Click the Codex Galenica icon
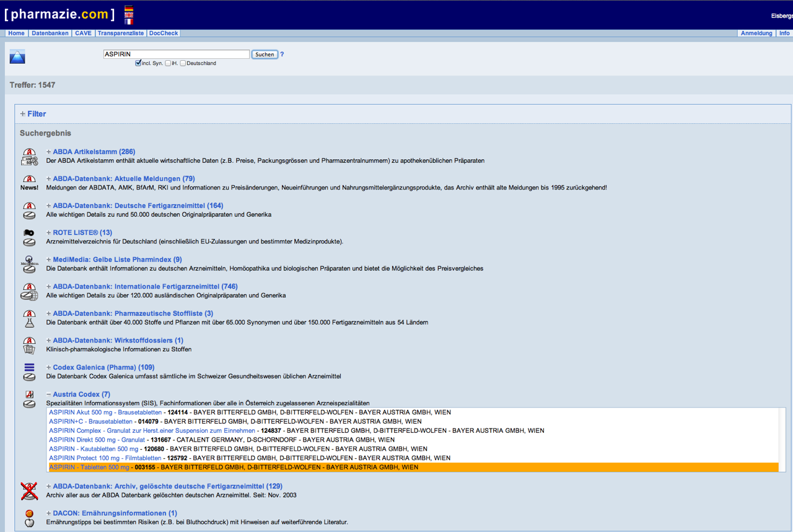The width and height of the screenshot is (793, 532). click(29, 372)
